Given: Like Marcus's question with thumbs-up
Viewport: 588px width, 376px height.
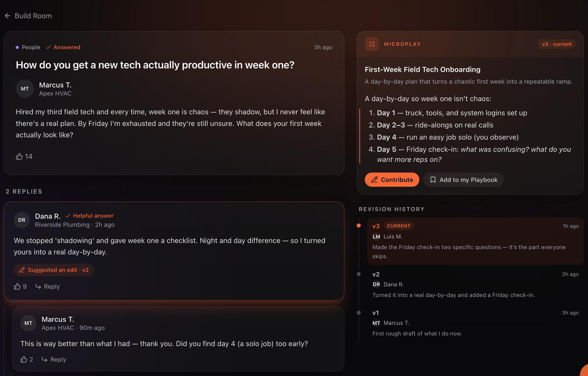Looking at the screenshot, I should 24,156.
